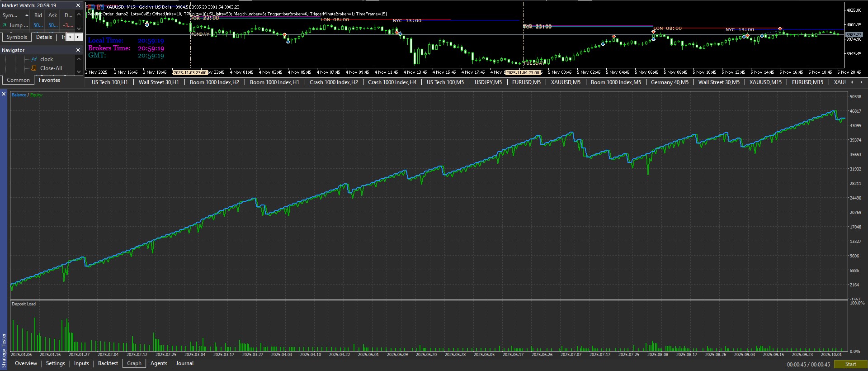Select the Common tab in Navigator

tap(18, 80)
